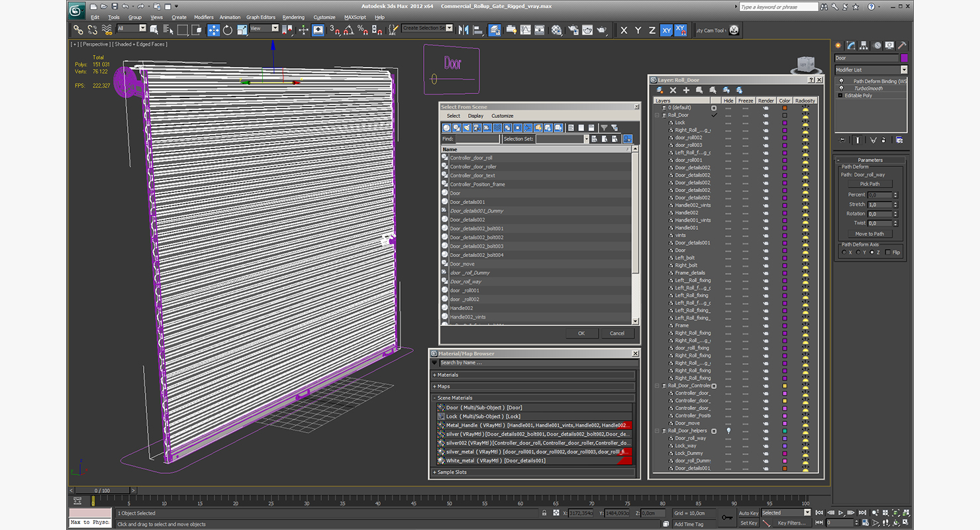Image resolution: width=980 pixels, height=530 pixels.
Task: Open Material Editor from toolbar
Action: [x=556, y=30]
